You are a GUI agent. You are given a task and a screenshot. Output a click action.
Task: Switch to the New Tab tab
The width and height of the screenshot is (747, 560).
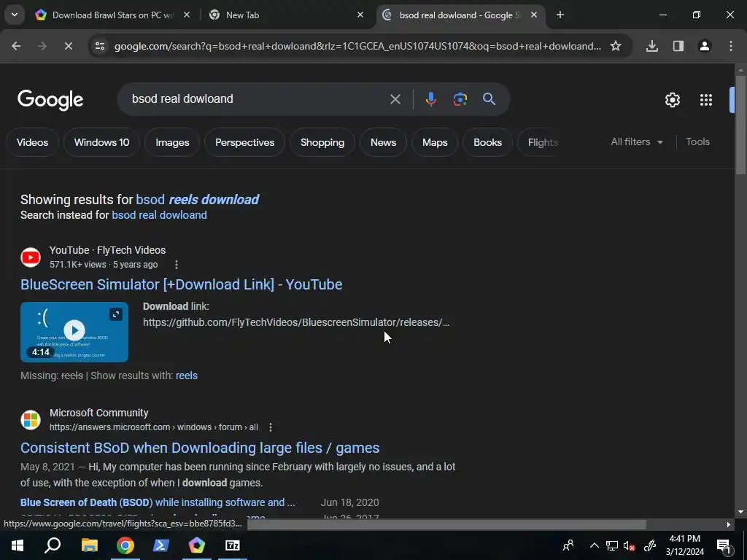coord(286,15)
